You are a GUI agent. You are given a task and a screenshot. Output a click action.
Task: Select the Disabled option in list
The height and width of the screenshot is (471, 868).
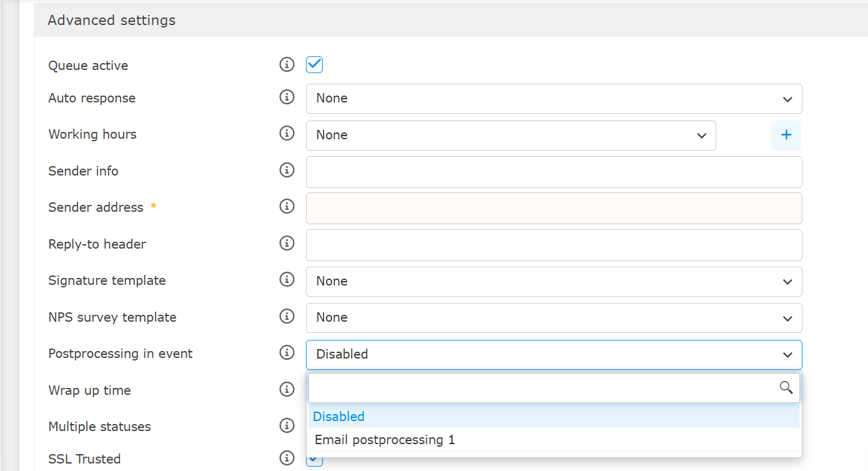pos(554,416)
